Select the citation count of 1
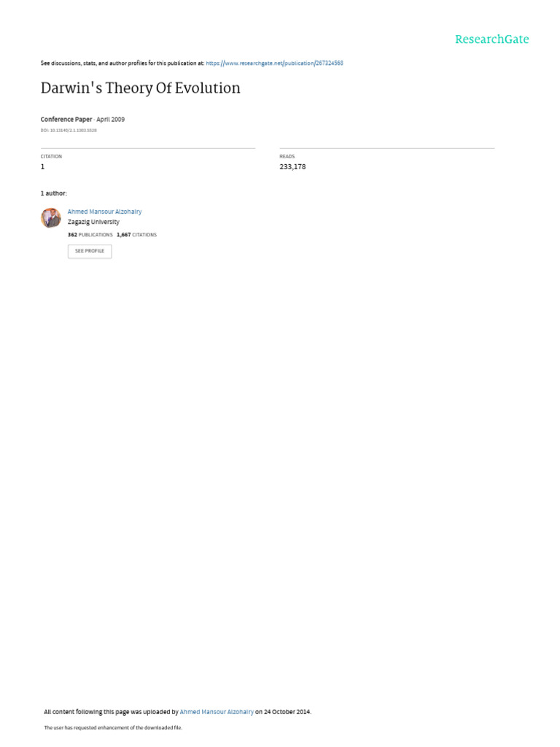The image size is (560, 747). 42,167
